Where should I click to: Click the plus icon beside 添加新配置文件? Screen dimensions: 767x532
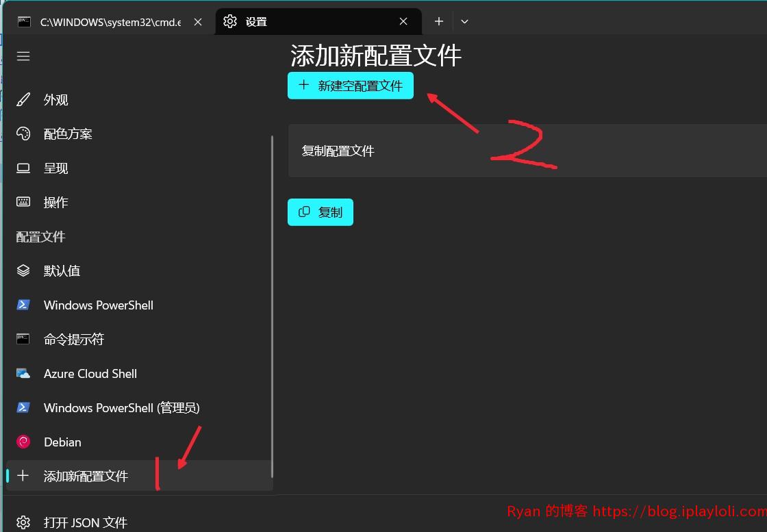23,475
